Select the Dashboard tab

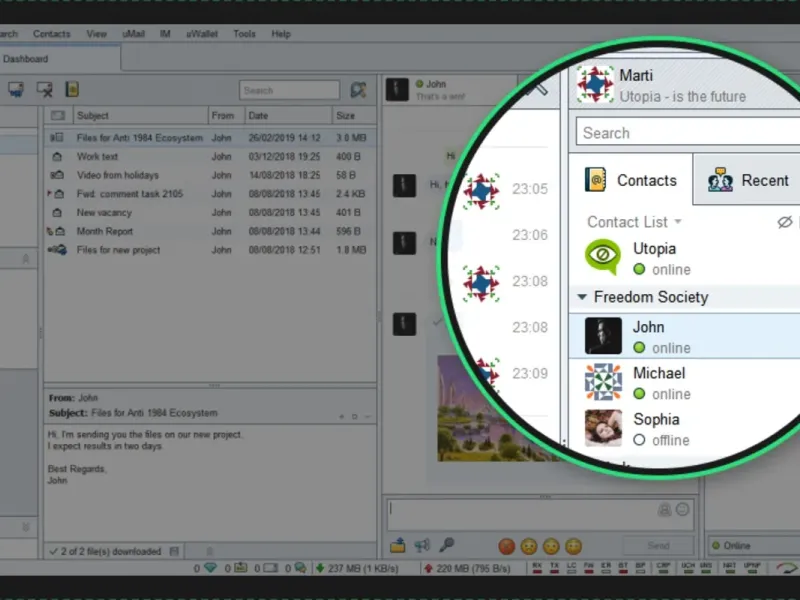[60, 58]
